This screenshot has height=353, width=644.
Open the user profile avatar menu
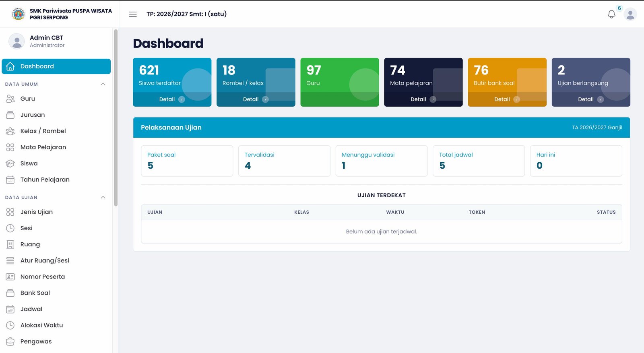click(x=630, y=14)
